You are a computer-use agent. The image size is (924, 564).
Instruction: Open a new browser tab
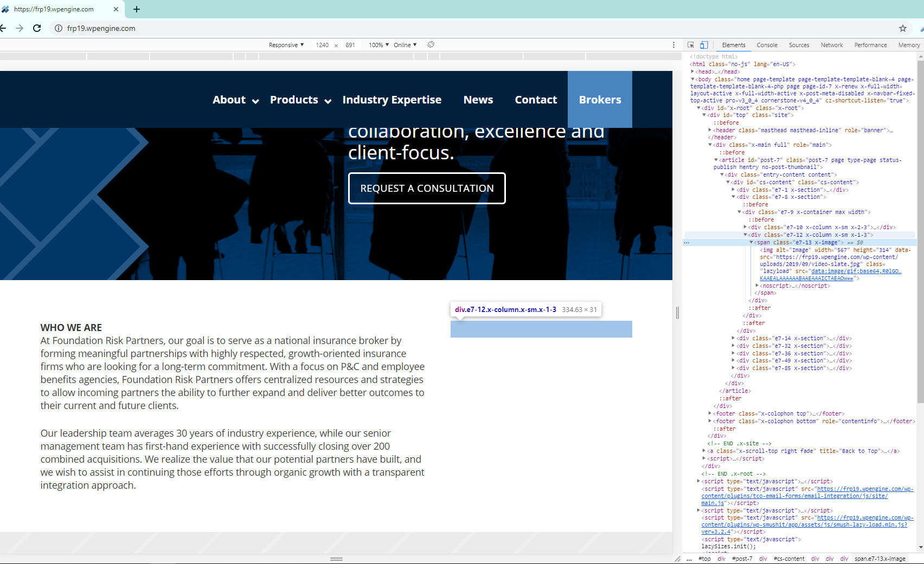[137, 9]
